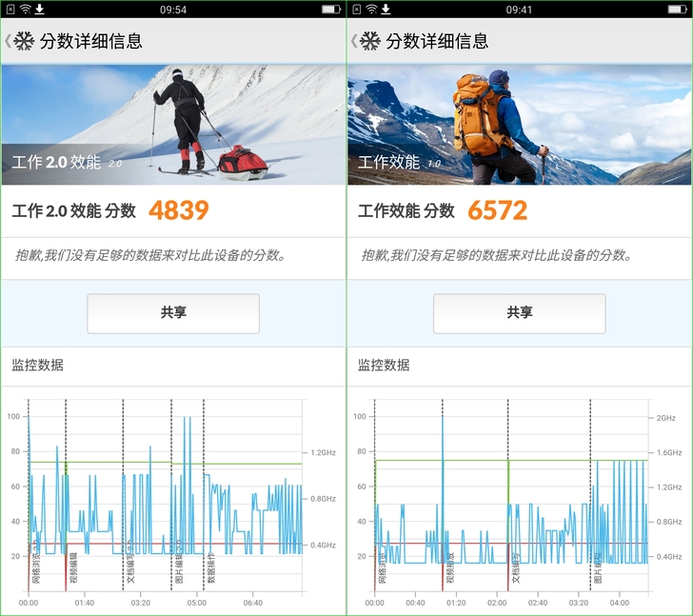Viewport: 693px width, 616px height.
Task: Tap 文档编写 marker in right chart
Action: (x=515, y=567)
